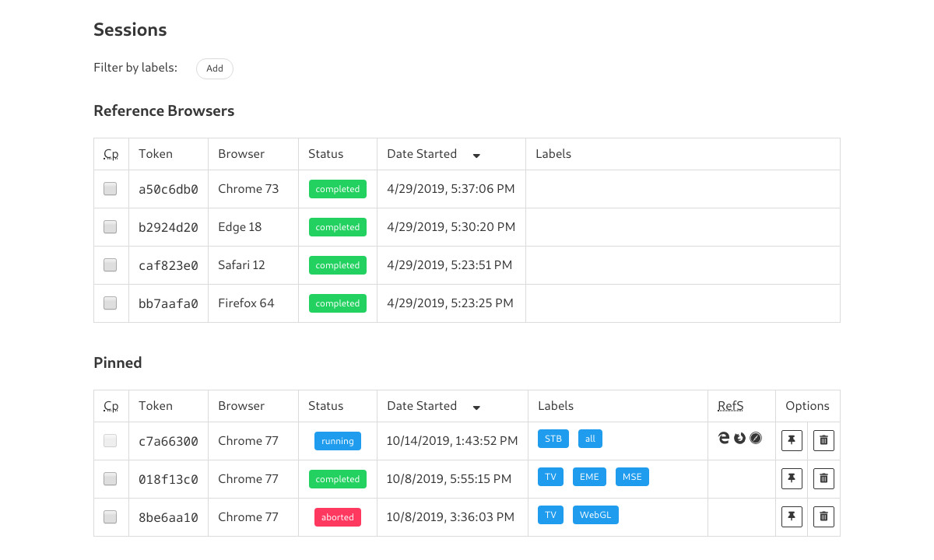Check the Chrome 73 session checkbox
Viewport: 934px width, 560px height.
click(x=111, y=189)
